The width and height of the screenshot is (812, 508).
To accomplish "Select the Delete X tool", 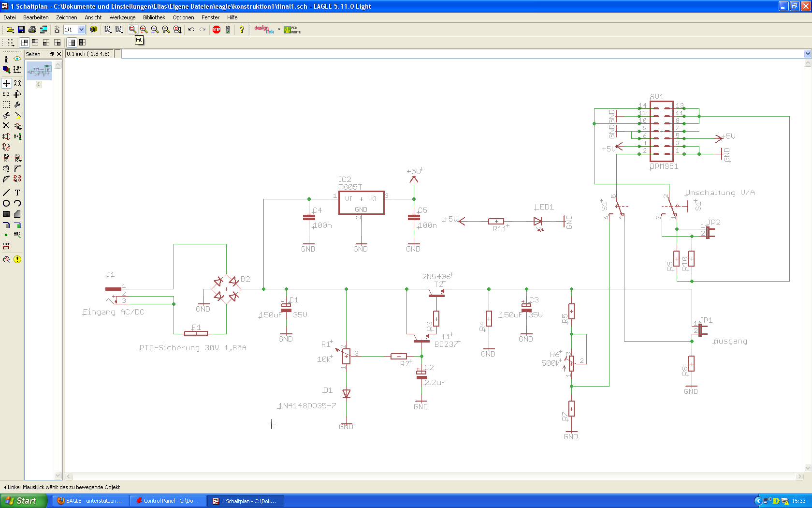I will tap(6, 126).
